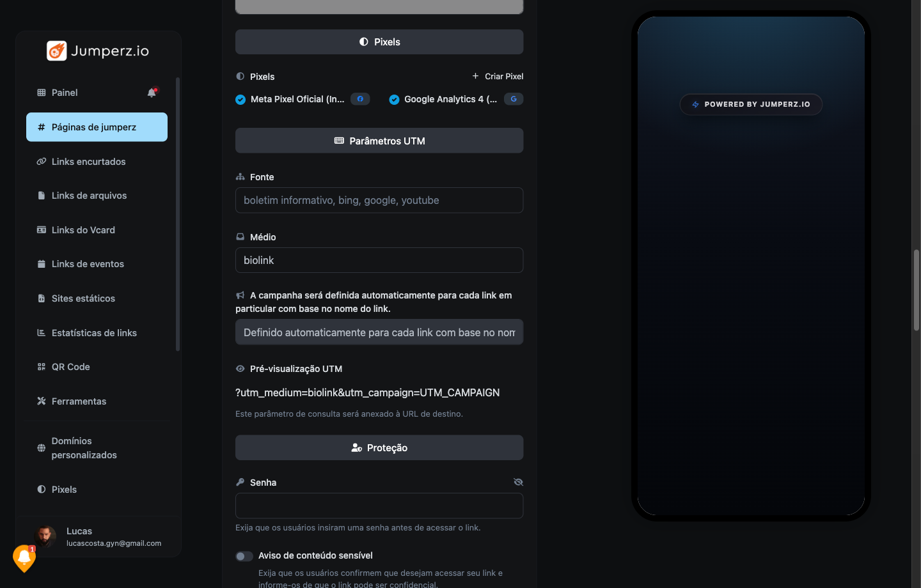The image size is (921, 588).
Task: Collapse the Proteção section header
Action: click(379, 447)
